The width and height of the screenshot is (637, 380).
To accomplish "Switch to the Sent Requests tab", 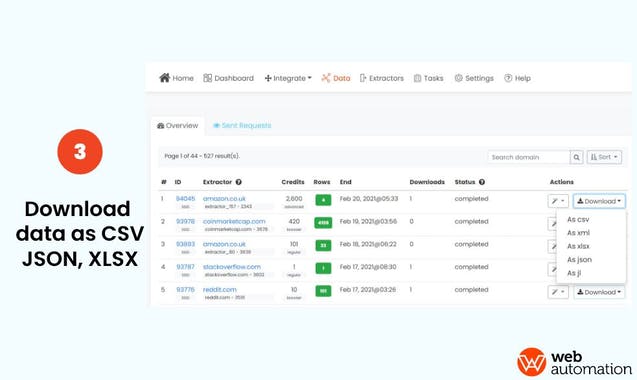I will tap(242, 126).
